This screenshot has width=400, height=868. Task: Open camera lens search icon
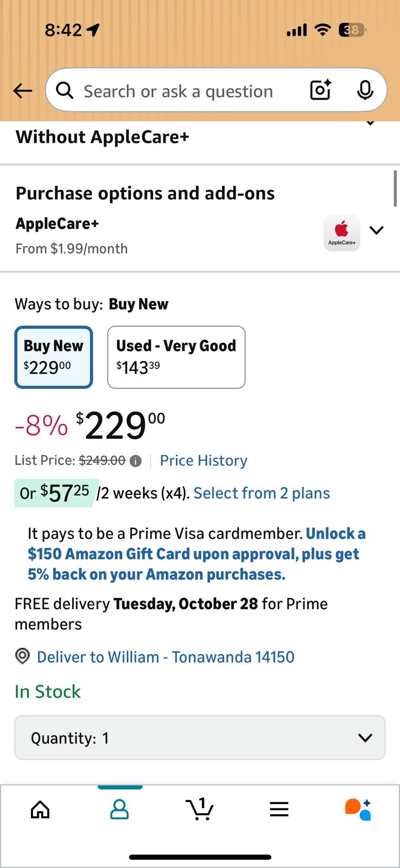[x=320, y=90]
